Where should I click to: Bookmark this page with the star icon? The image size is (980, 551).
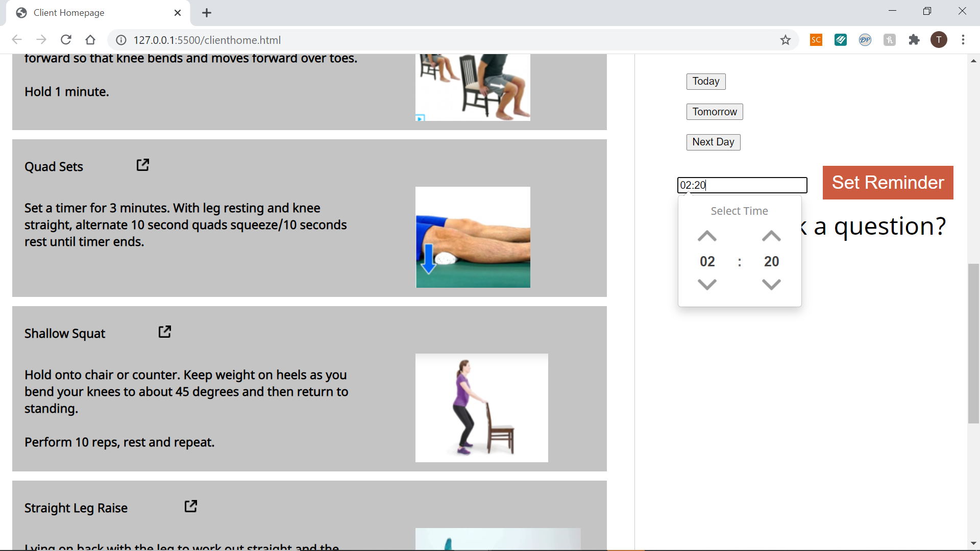[x=786, y=40]
